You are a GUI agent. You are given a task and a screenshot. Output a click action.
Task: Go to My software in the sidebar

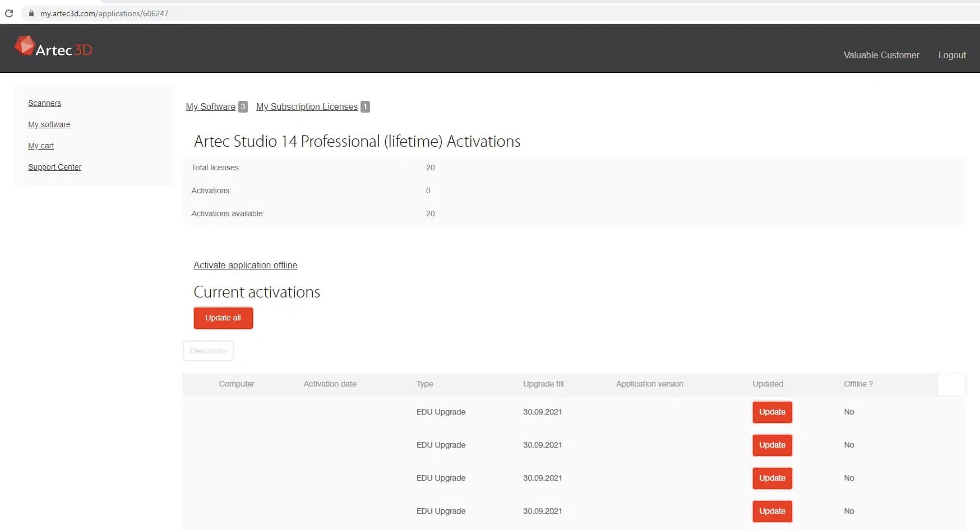point(49,124)
